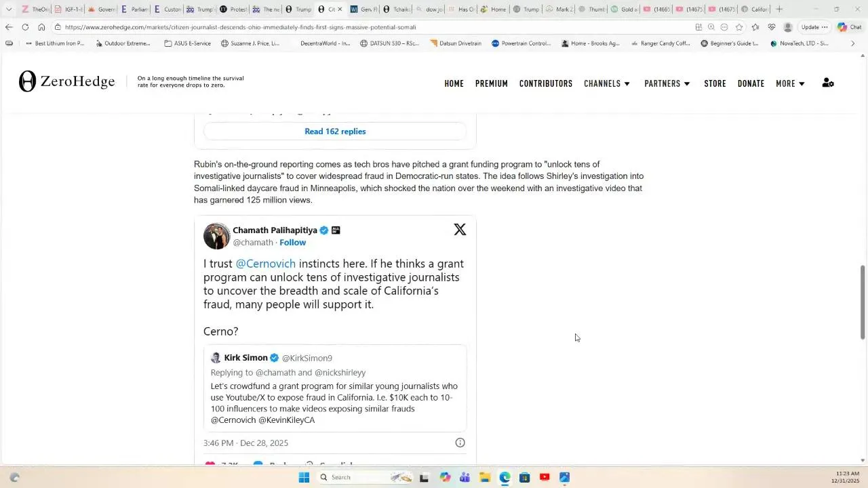Open the Windows Start menu
The width and height of the screenshot is (868, 488).
click(x=304, y=477)
